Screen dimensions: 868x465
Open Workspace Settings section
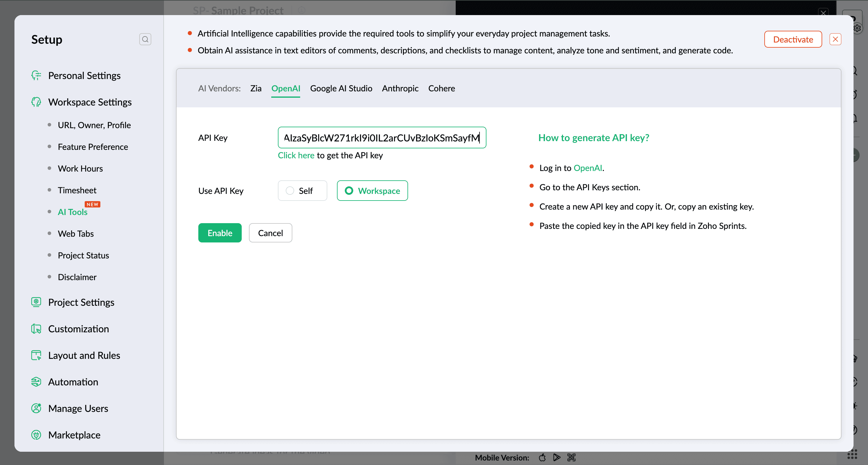pyautogui.click(x=90, y=102)
